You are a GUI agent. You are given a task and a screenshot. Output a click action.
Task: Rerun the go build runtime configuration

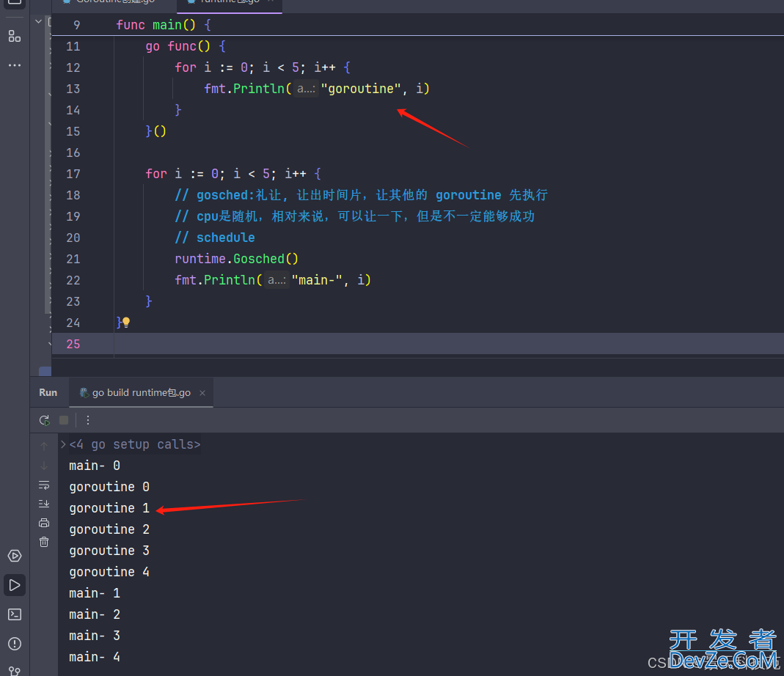point(45,421)
